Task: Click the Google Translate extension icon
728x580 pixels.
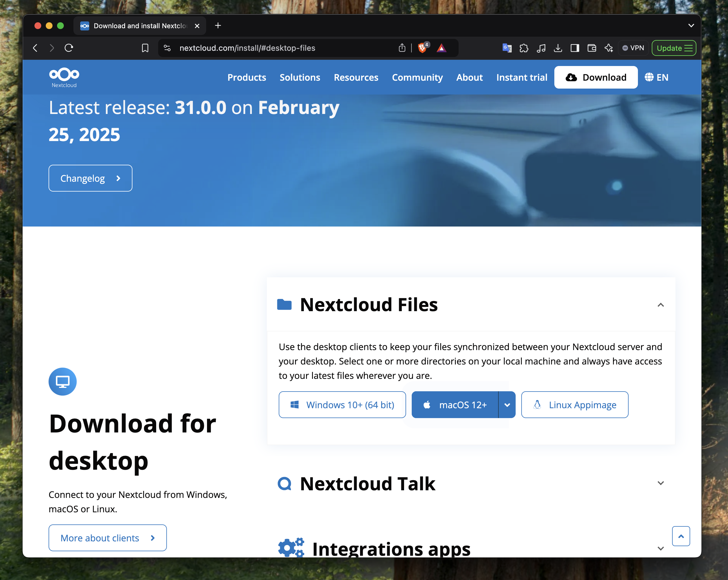Action: coord(507,48)
